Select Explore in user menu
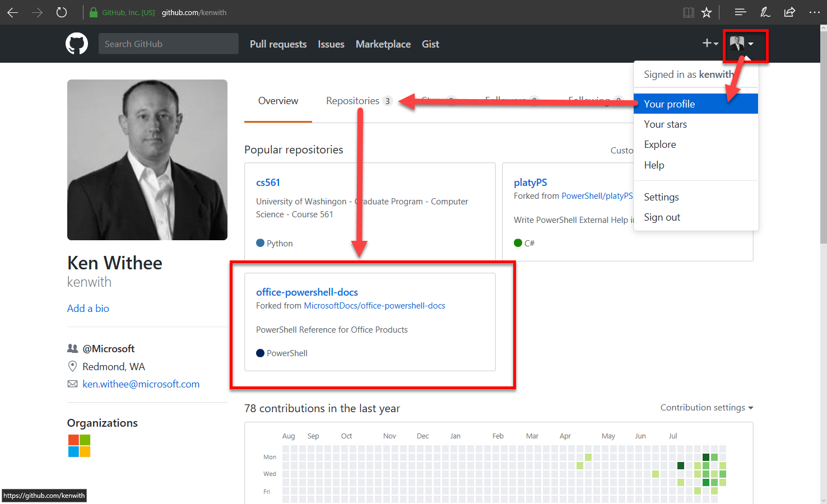827x504 pixels. (696, 144)
